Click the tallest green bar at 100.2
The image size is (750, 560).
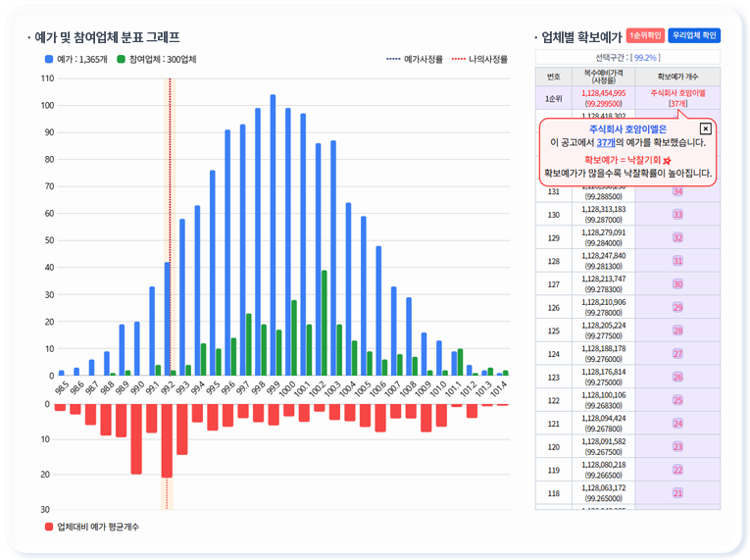click(x=325, y=323)
